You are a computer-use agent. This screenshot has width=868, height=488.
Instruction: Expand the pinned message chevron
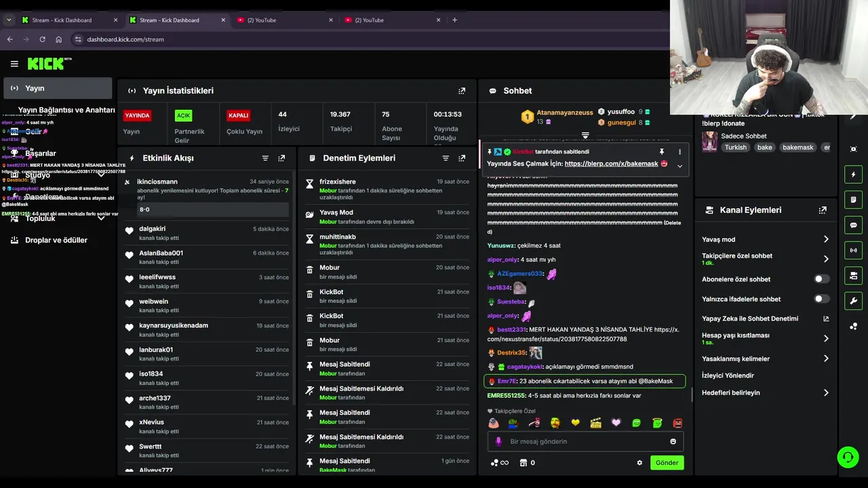click(x=679, y=165)
